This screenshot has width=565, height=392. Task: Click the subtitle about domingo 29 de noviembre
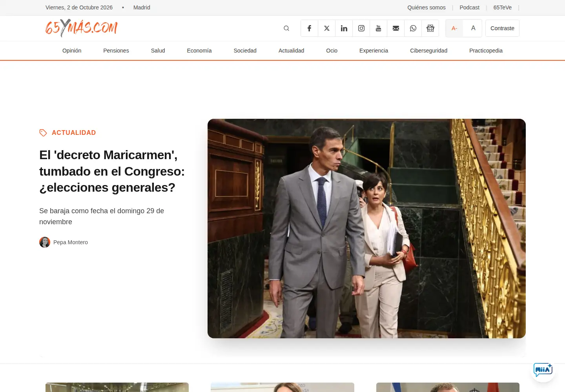[102, 216]
